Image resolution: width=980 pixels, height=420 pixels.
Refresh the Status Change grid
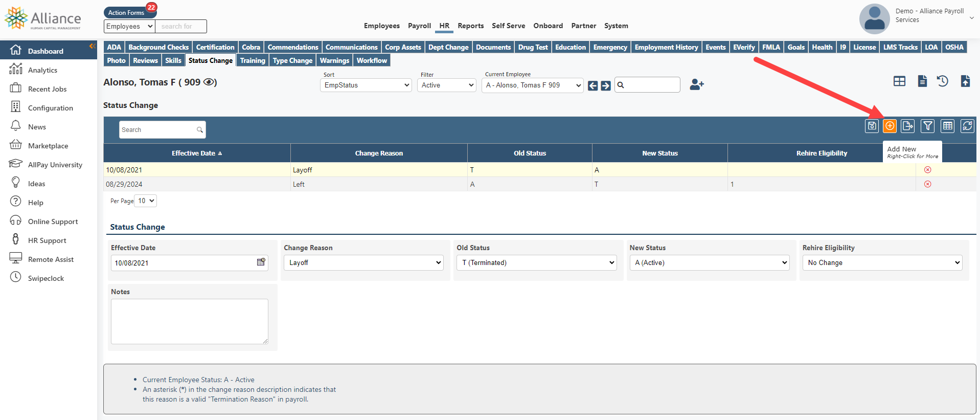(x=968, y=126)
